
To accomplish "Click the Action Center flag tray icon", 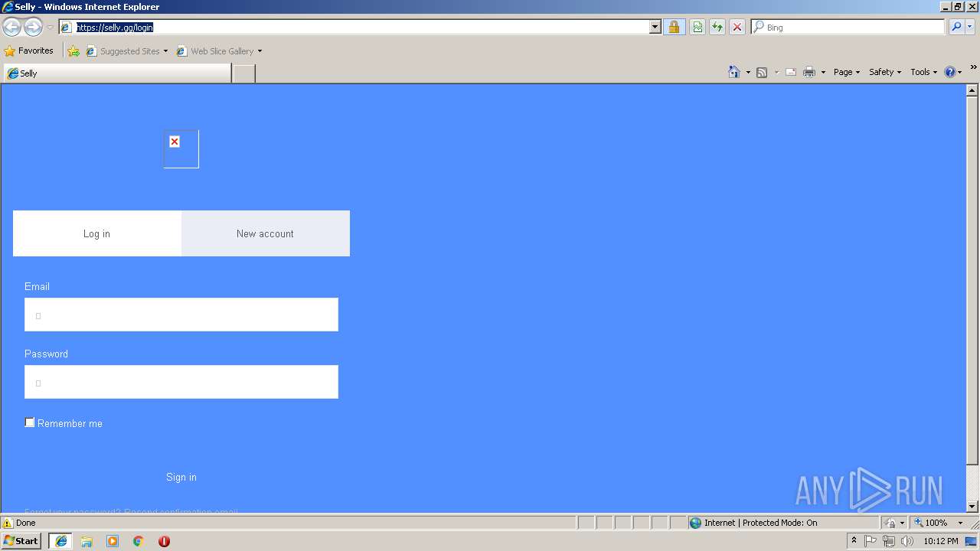I will pos(871,541).
